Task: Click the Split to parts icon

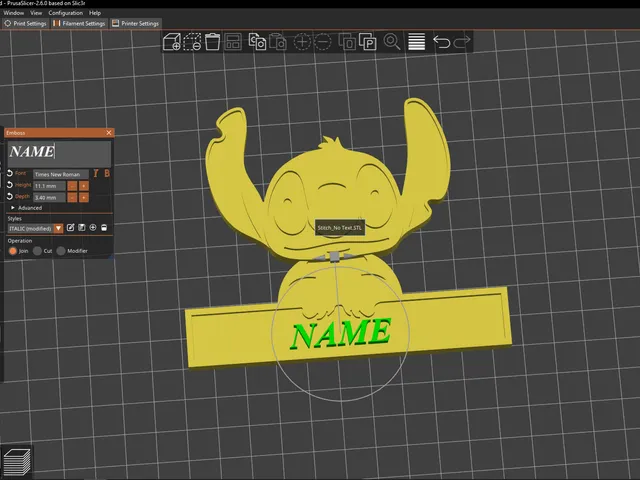Action: coord(367,42)
